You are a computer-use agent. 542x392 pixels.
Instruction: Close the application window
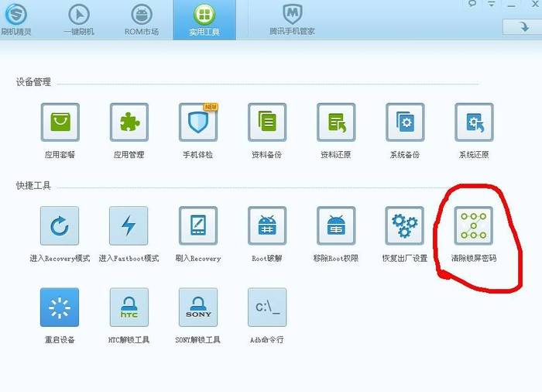[535, 4]
